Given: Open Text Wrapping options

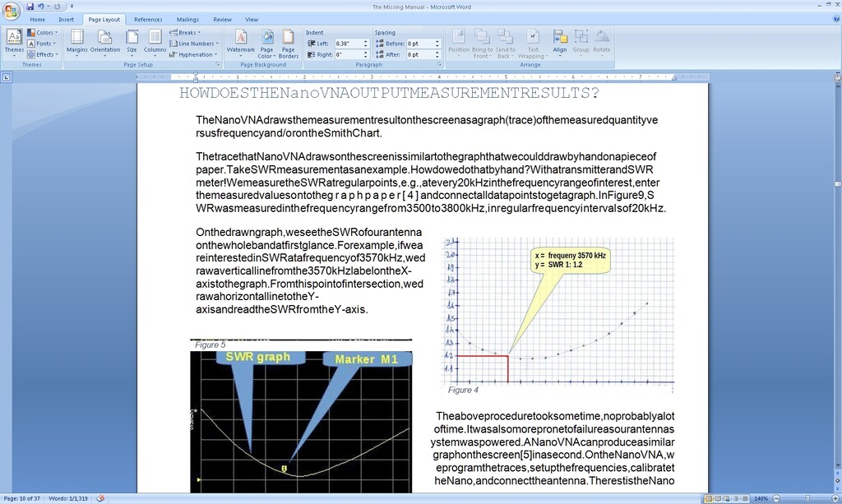Looking at the screenshot, I should point(532,43).
